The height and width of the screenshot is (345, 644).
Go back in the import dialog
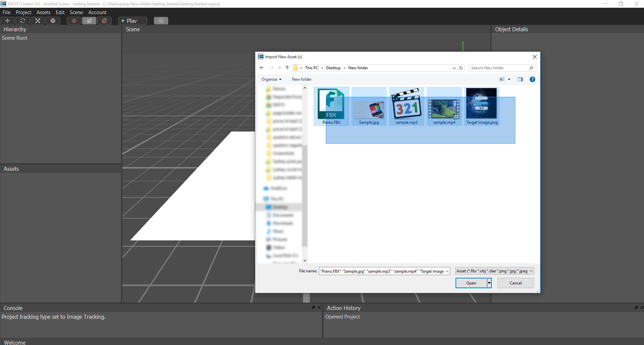pyautogui.click(x=262, y=68)
